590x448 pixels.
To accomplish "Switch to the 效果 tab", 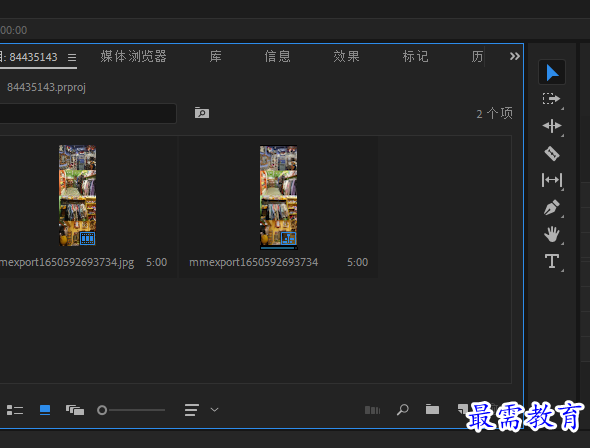I will [346, 56].
